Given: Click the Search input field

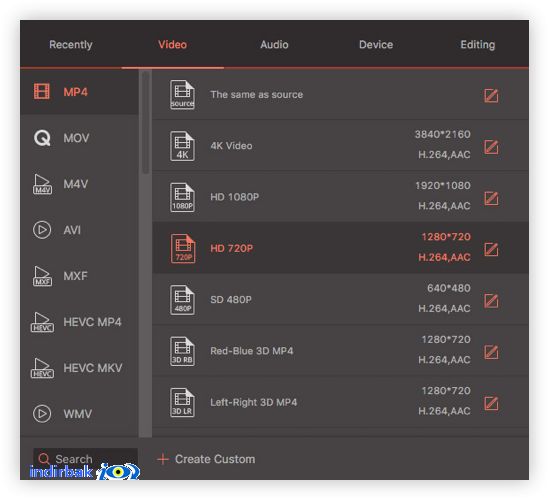Looking at the screenshot, I should click(x=85, y=459).
